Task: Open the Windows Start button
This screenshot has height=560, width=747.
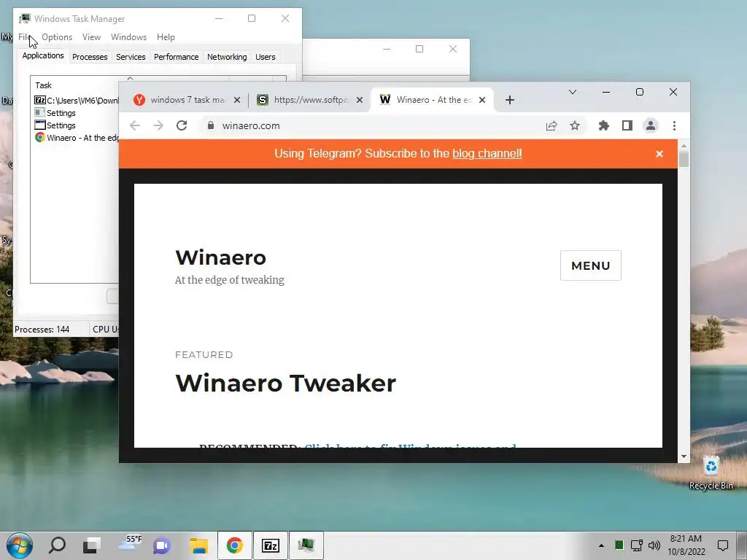Action: [20, 545]
